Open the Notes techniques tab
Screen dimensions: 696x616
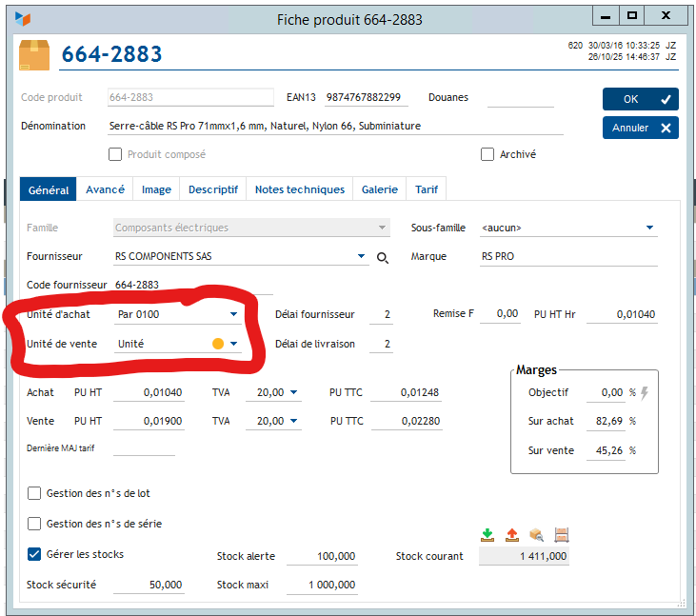point(299,189)
